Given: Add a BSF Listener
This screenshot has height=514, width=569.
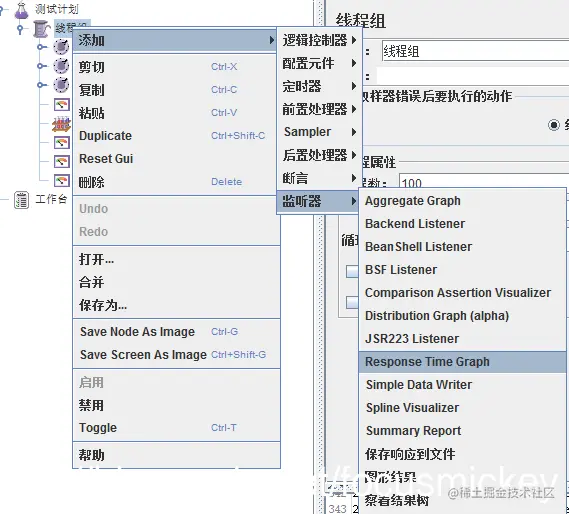Looking at the screenshot, I should pyautogui.click(x=463, y=270).
